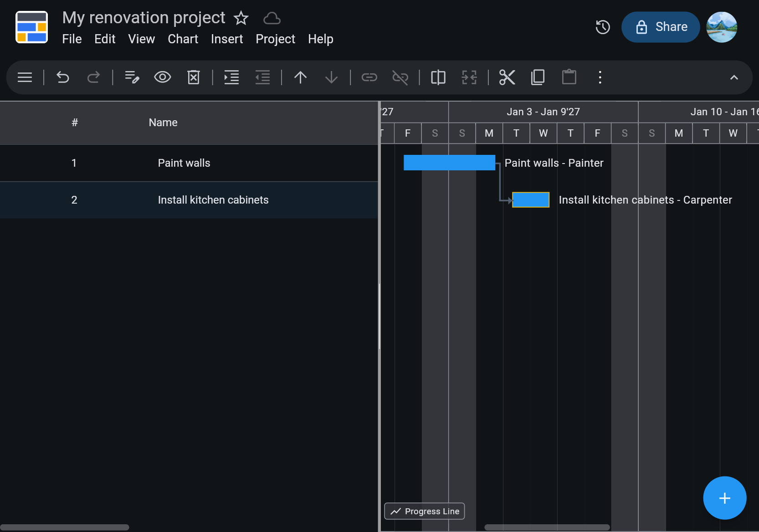This screenshot has width=759, height=532.
Task: Select the Install kitchen cabinets row
Action: 189,200
